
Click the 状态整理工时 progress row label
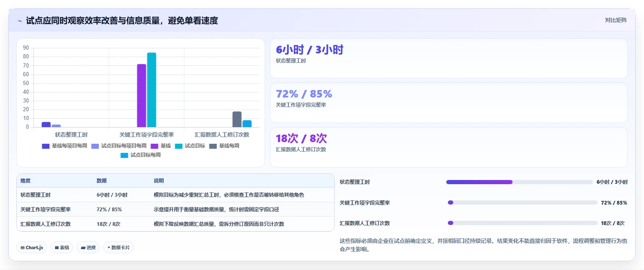pos(355,182)
